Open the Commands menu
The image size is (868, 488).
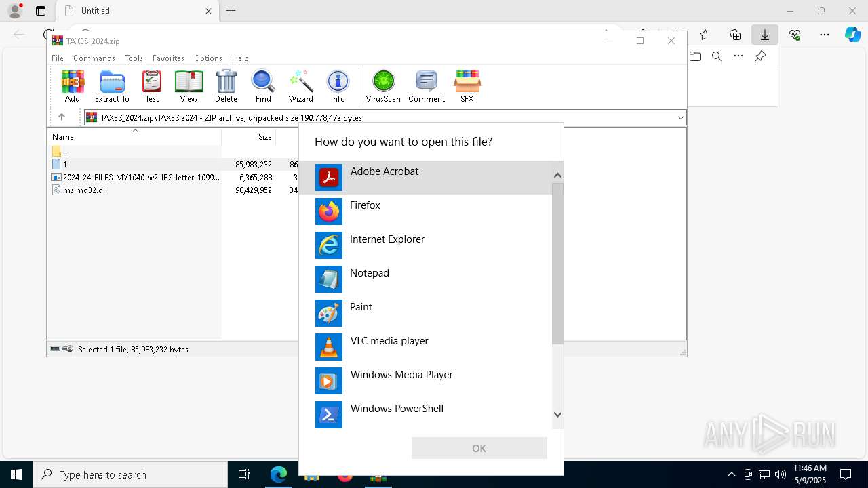tap(94, 58)
